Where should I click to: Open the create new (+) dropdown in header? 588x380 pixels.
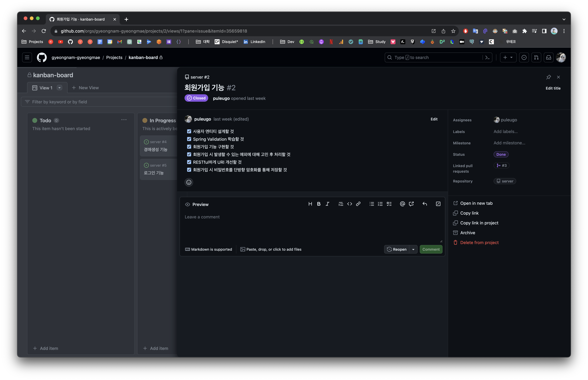point(508,57)
